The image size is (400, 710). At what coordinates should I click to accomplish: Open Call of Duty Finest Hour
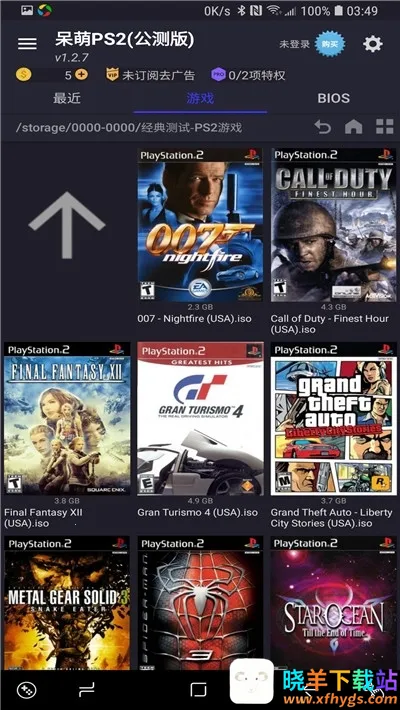333,225
